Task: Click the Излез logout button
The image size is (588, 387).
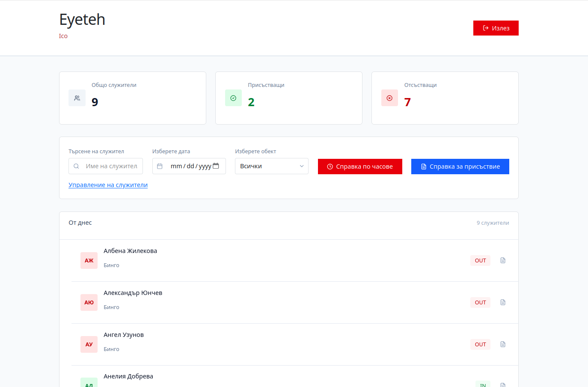Action: click(496, 28)
